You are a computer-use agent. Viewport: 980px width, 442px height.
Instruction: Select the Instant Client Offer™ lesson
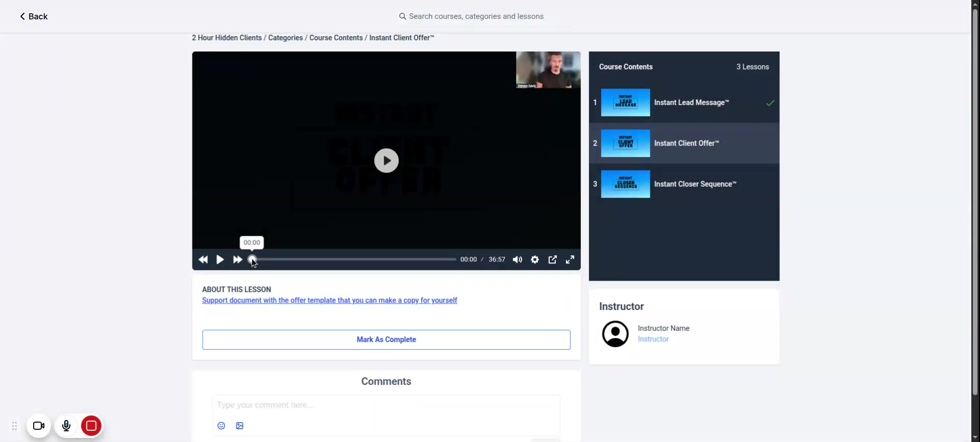tap(684, 143)
